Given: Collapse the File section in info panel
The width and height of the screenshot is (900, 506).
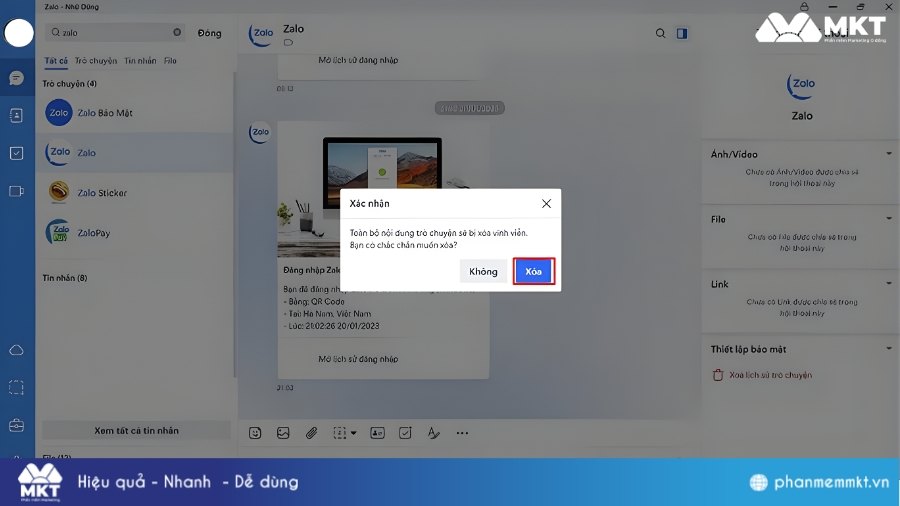Looking at the screenshot, I should pos(889,219).
